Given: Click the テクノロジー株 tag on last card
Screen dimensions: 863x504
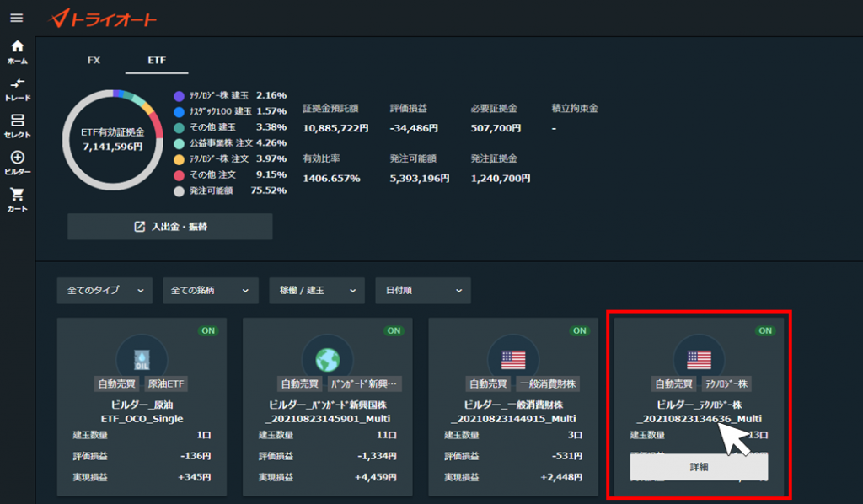Looking at the screenshot, I should coord(726,384).
